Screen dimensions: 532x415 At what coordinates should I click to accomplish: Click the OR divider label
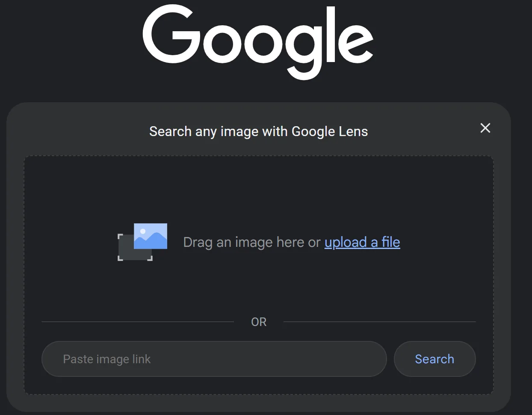pyautogui.click(x=258, y=322)
